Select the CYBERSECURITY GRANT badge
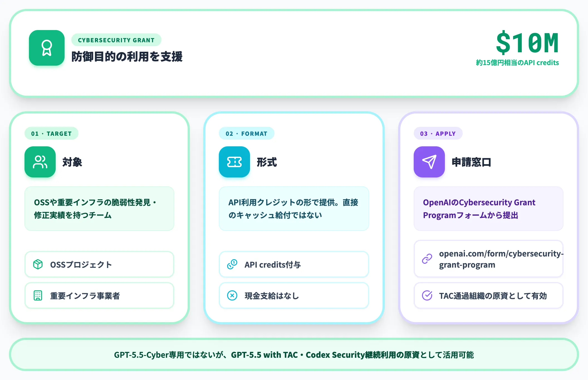588x380 pixels. coord(116,40)
